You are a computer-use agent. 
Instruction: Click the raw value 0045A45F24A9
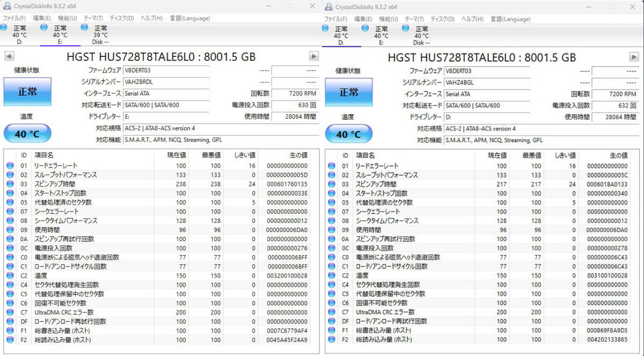(288, 340)
